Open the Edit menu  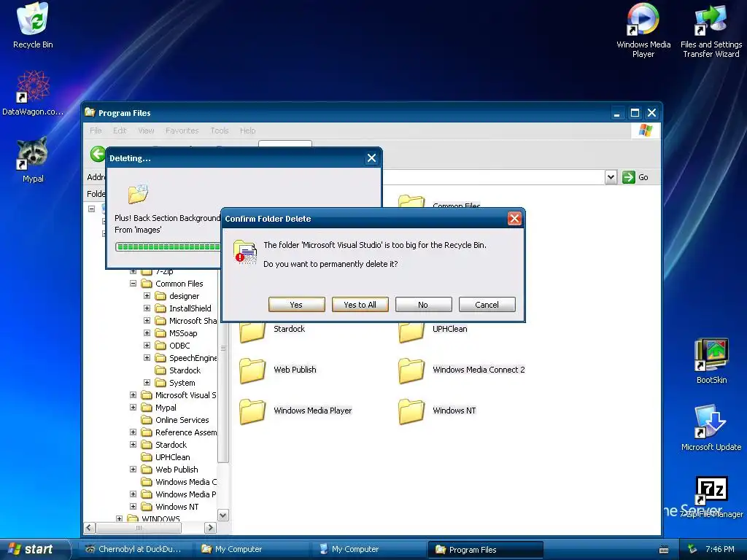120,131
